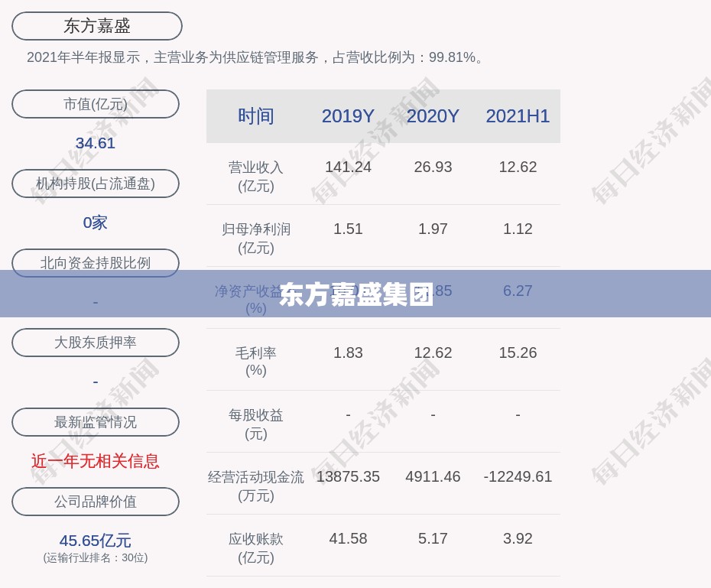Select the 13875.35 cash flow value
711x588 pixels.
tap(348, 476)
